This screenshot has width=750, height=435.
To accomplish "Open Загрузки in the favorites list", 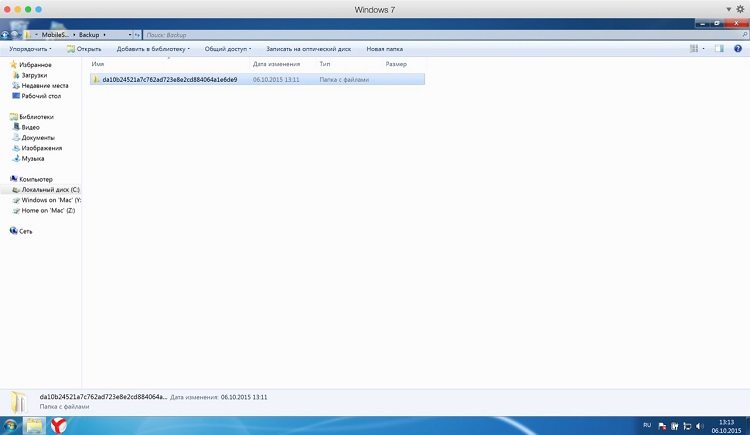I will click(x=36, y=75).
